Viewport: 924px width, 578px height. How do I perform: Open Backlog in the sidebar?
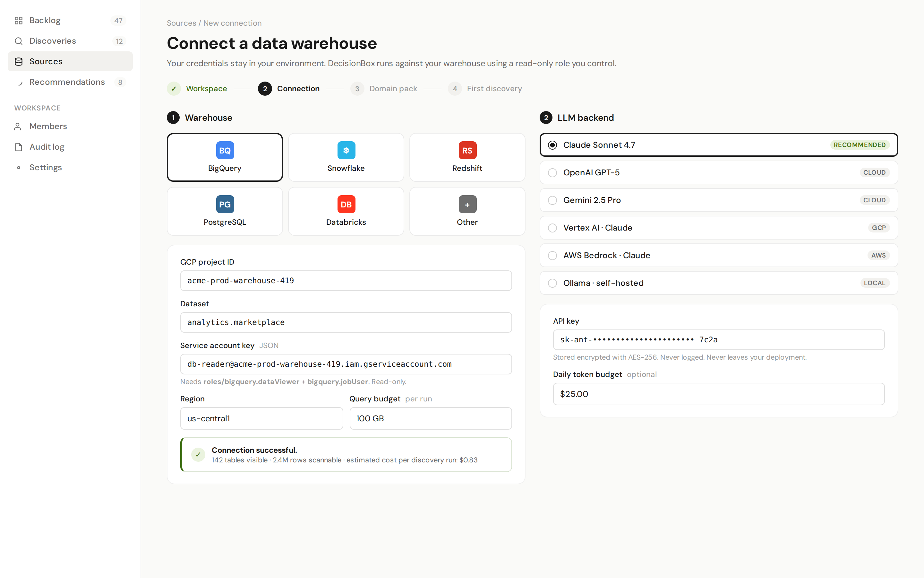70,21
